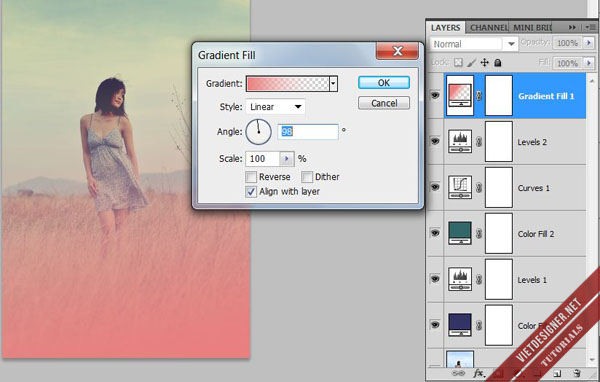
Task: Click the mask link chain on Levels 1
Action: coord(479,280)
